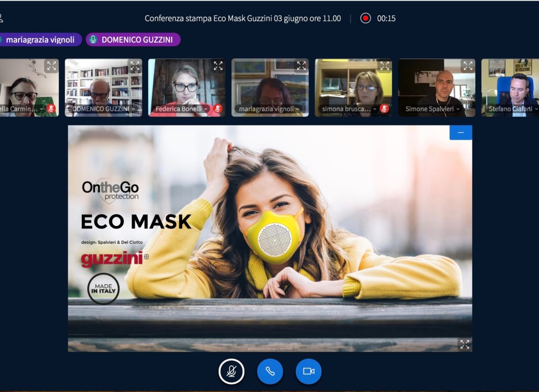Hang up with the phone button
539x392 pixels.
[270, 371]
